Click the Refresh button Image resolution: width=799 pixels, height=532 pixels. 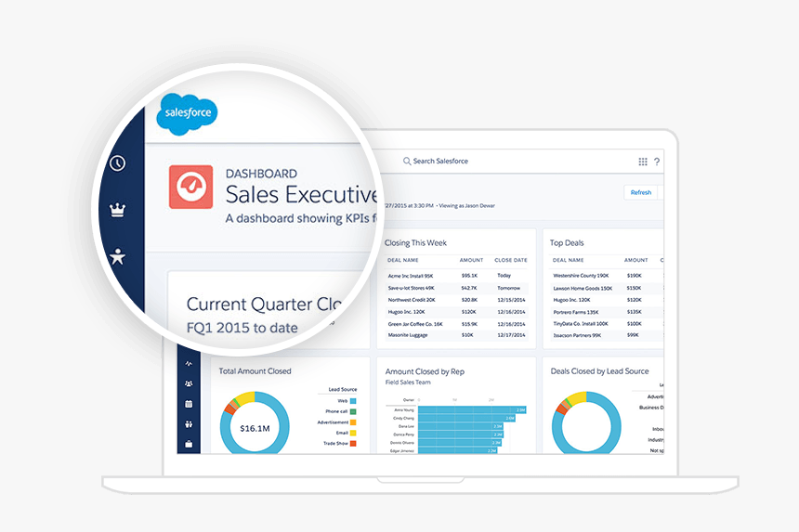[x=640, y=192]
